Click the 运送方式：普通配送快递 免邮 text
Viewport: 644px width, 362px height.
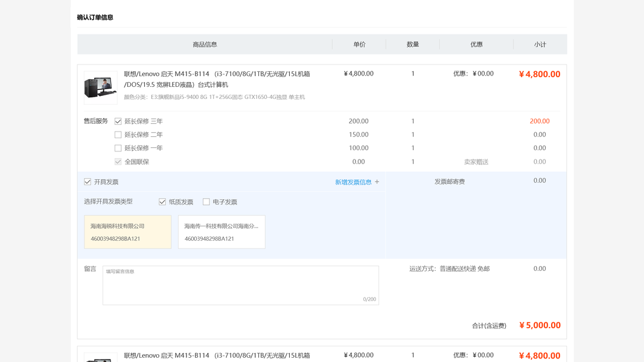pyautogui.click(x=449, y=269)
